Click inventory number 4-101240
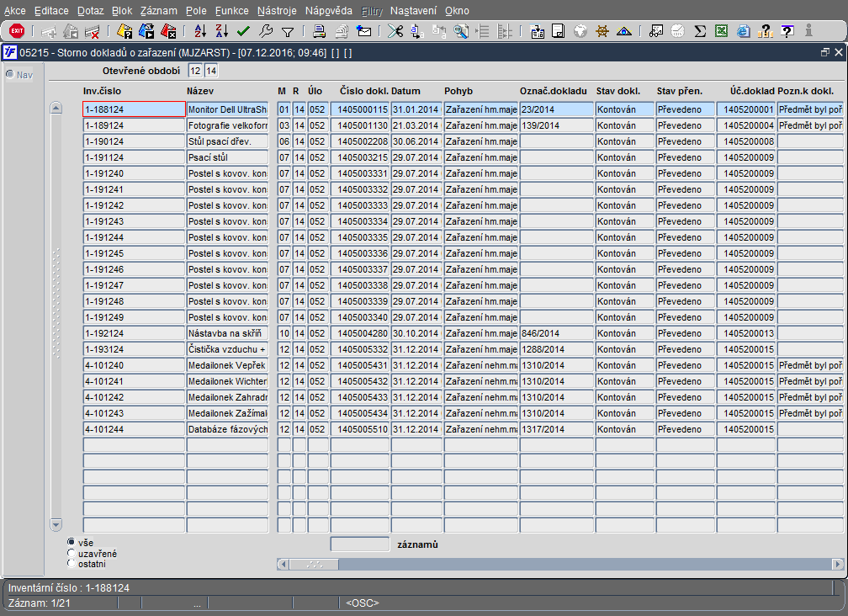The image size is (848, 616). click(x=134, y=365)
